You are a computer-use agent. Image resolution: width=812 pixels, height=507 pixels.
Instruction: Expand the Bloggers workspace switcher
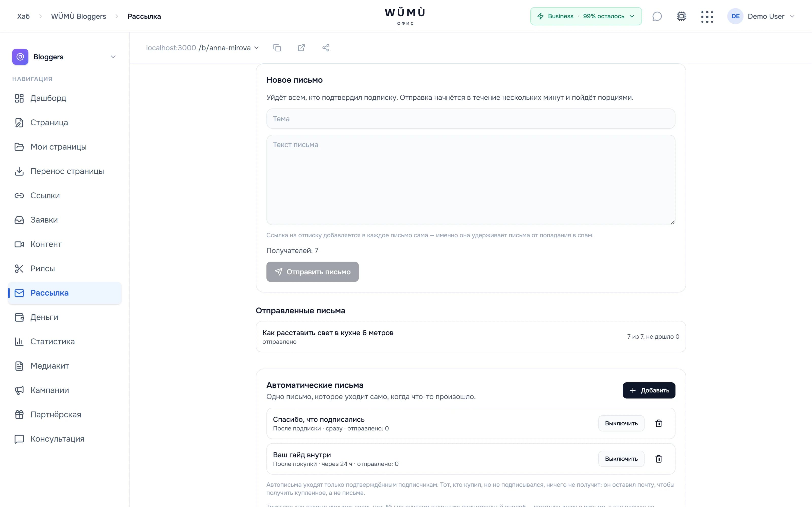[64, 57]
